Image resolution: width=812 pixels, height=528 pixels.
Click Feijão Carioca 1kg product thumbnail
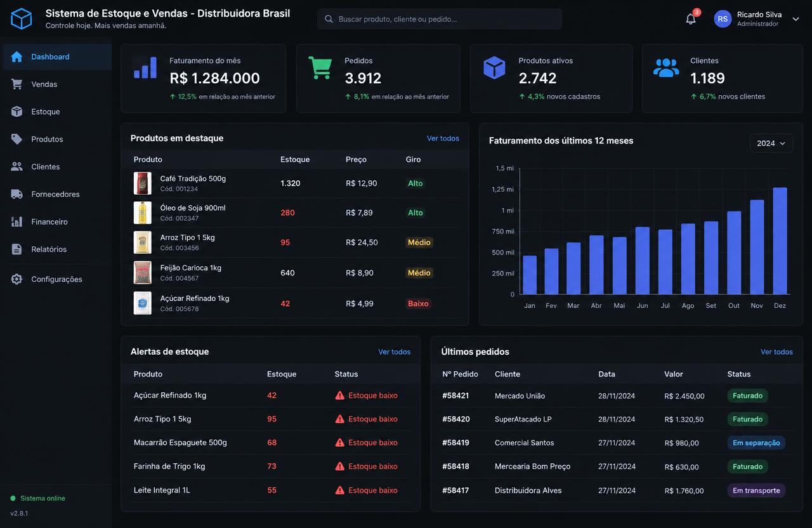tap(143, 273)
